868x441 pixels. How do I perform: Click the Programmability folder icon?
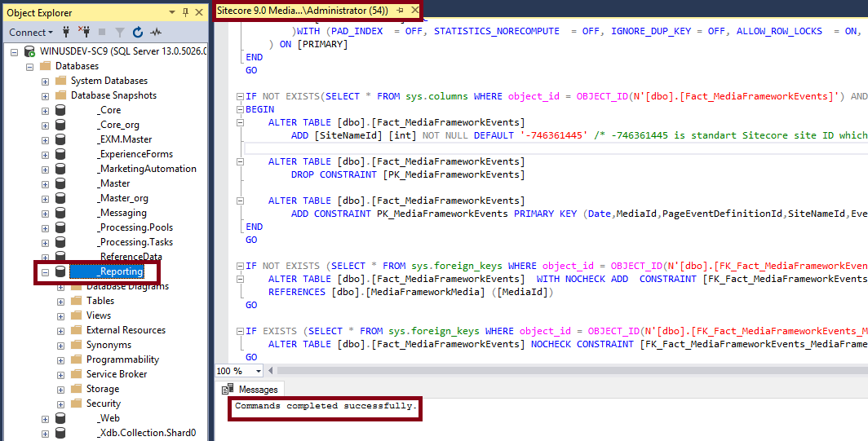[77, 359]
